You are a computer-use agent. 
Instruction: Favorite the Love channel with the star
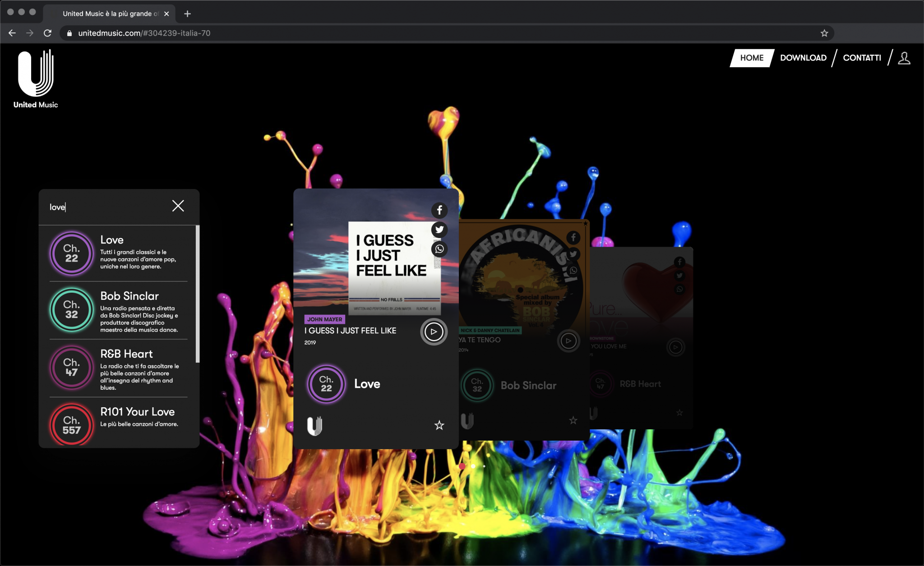click(x=439, y=425)
